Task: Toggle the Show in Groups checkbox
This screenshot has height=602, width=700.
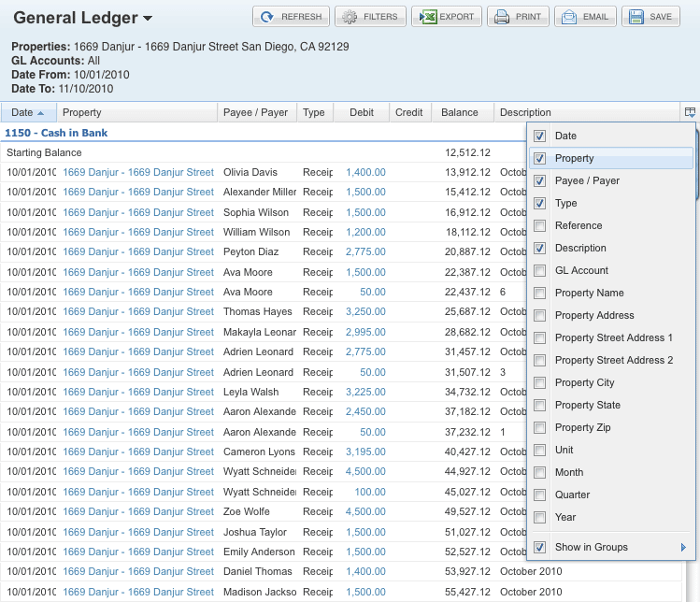Action: pos(540,548)
